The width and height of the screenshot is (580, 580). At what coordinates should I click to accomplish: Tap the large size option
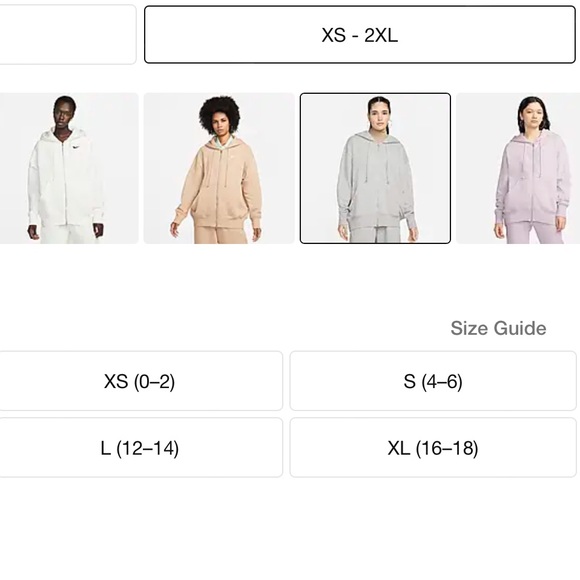coord(141,448)
